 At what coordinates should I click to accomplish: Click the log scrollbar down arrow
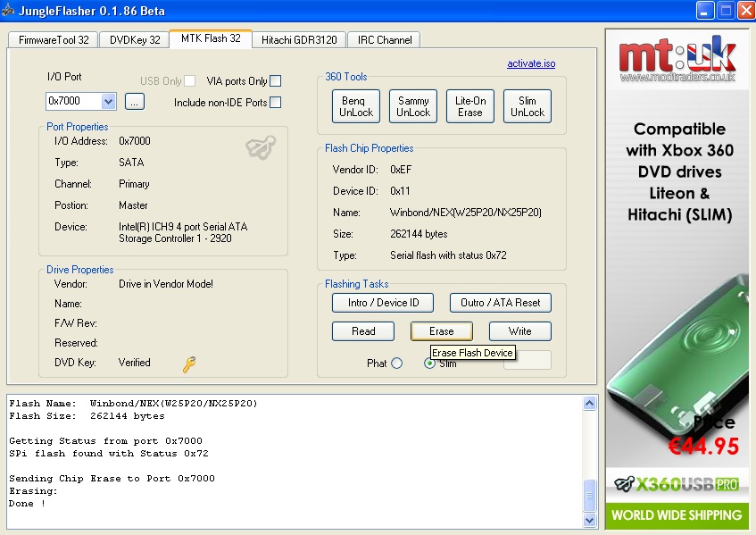(589, 520)
